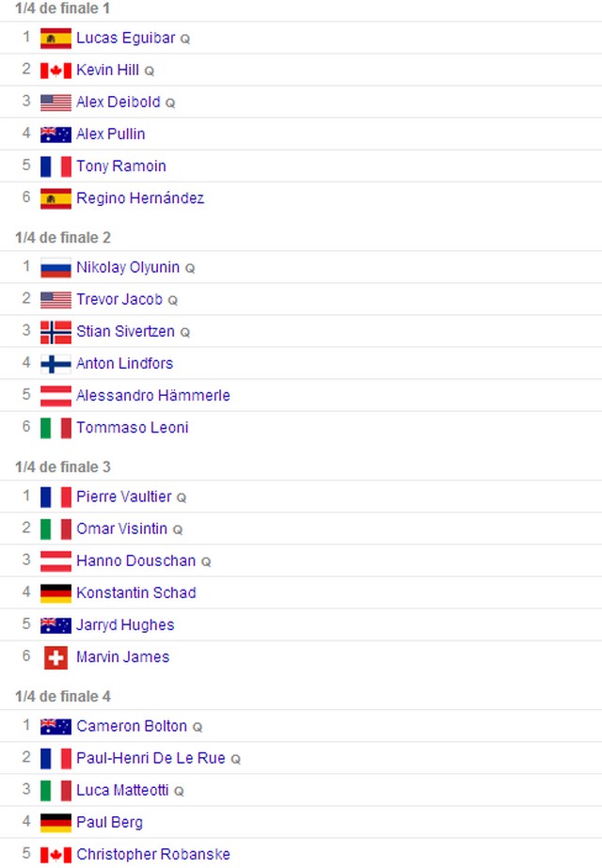The height and width of the screenshot is (868, 602).
Task: Open Tommaso Leoni's profile
Action: (133, 427)
